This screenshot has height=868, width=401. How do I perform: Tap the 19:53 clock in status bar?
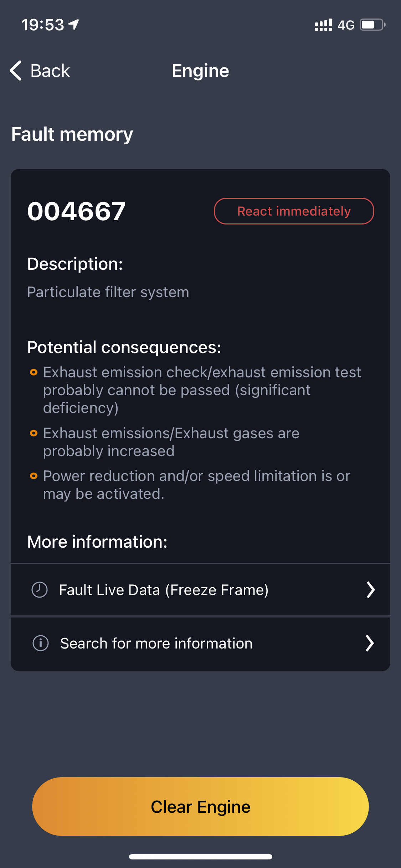[x=43, y=25]
